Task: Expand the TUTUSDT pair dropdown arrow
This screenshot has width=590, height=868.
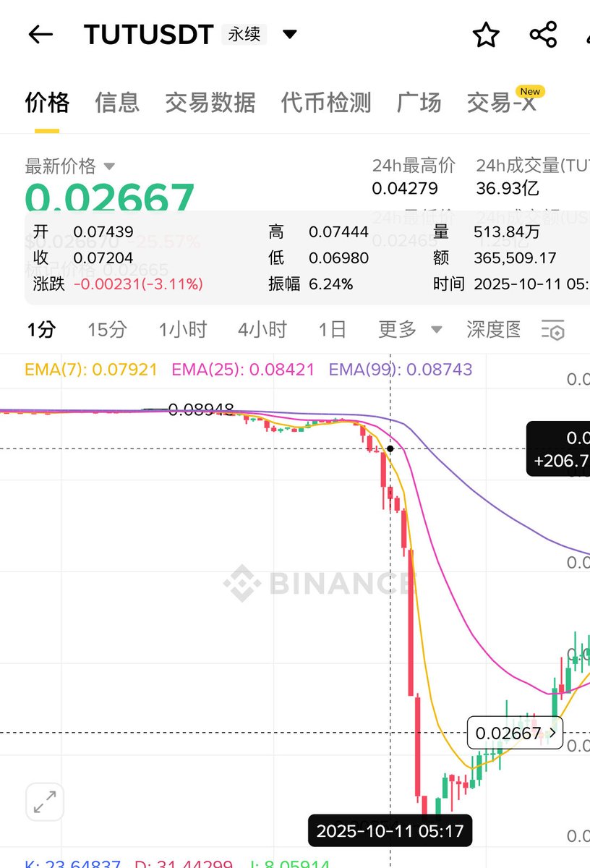Action: click(x=289, y=34)
